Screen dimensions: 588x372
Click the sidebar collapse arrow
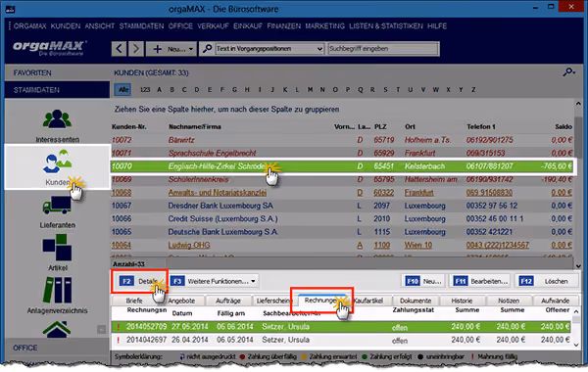click(x=101, y=329)
